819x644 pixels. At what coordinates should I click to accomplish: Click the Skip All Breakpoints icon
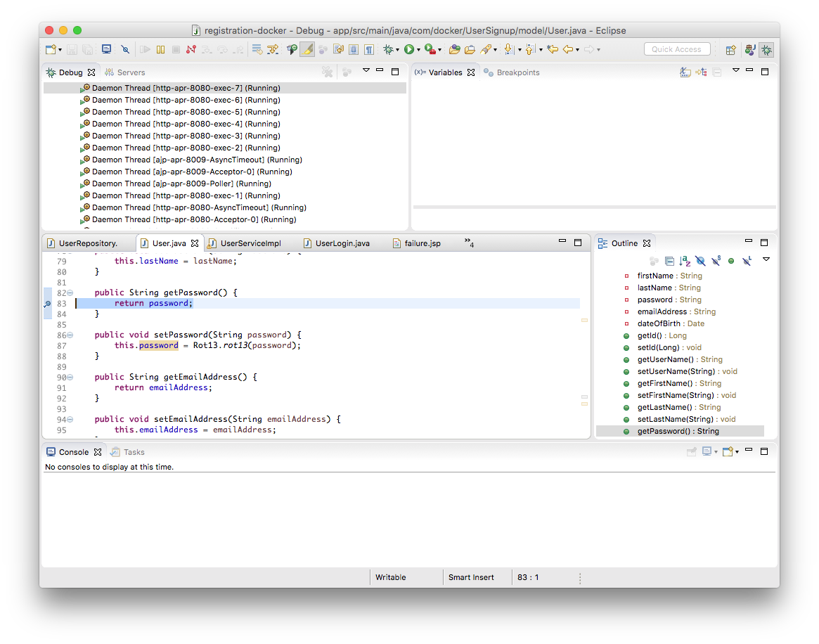pos(125,50)
